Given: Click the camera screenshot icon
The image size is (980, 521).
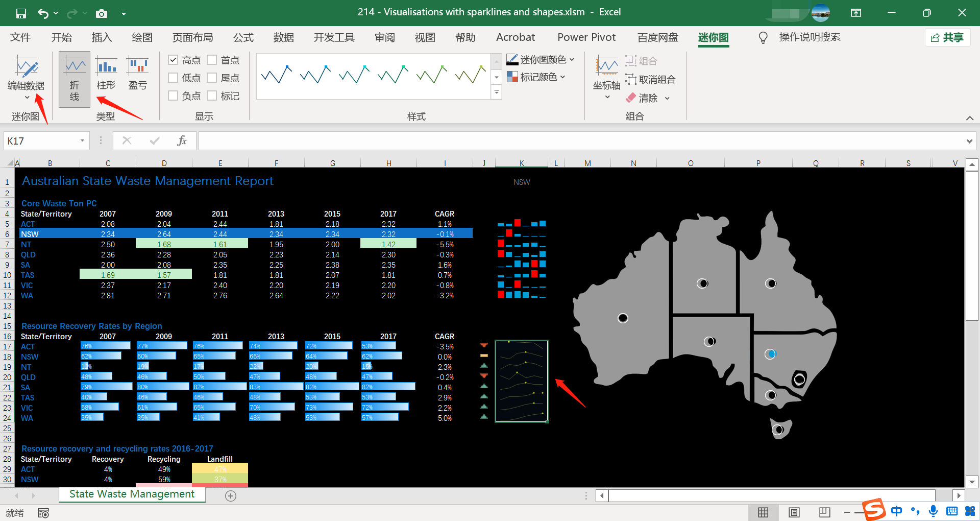Looking at the screenshot, I should (x=102, y=13).
